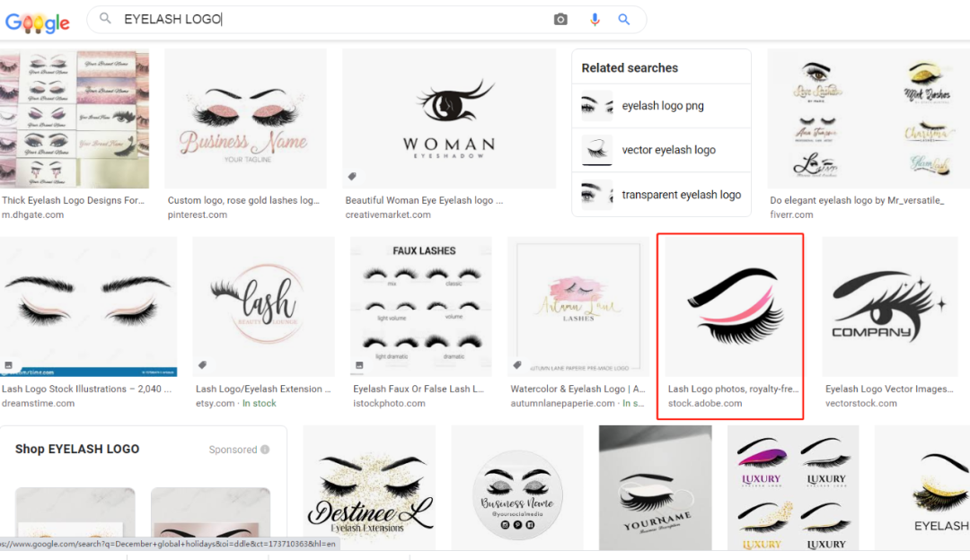Click fiverr.com source link
970x560 pixels.
tap(791, 214)
